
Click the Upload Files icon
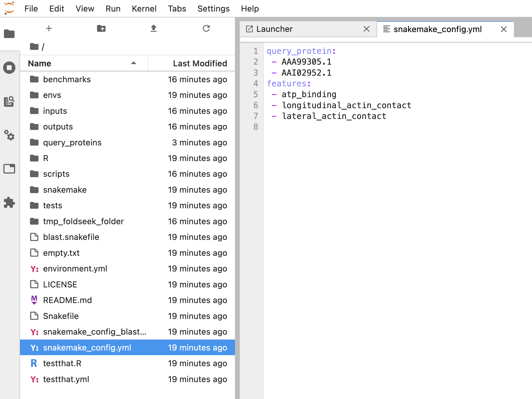(x=153, y=28)
